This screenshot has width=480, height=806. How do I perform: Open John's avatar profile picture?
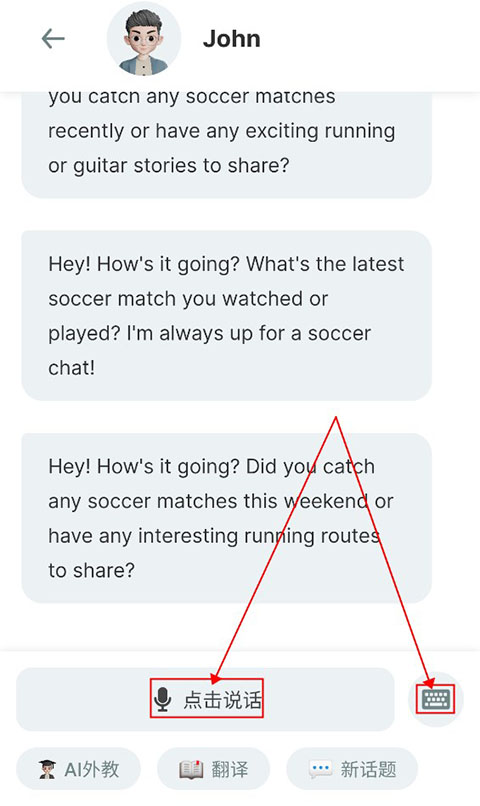point(143,40)
